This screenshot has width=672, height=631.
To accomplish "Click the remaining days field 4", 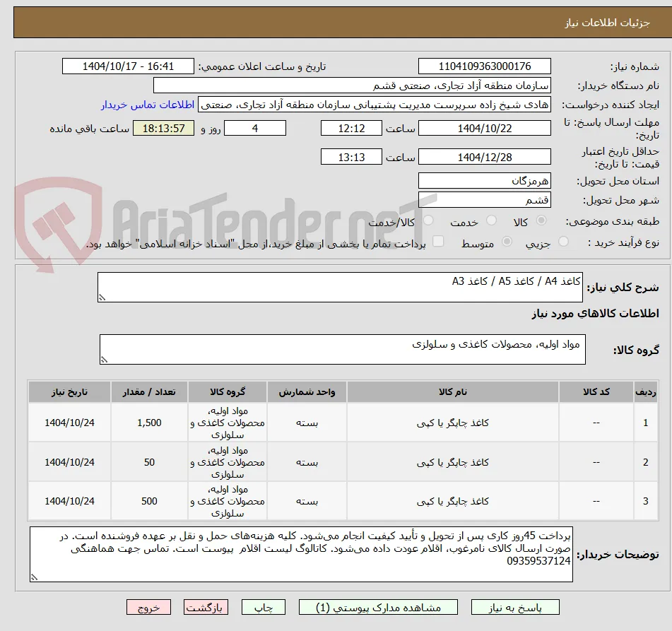I will 255,128.
